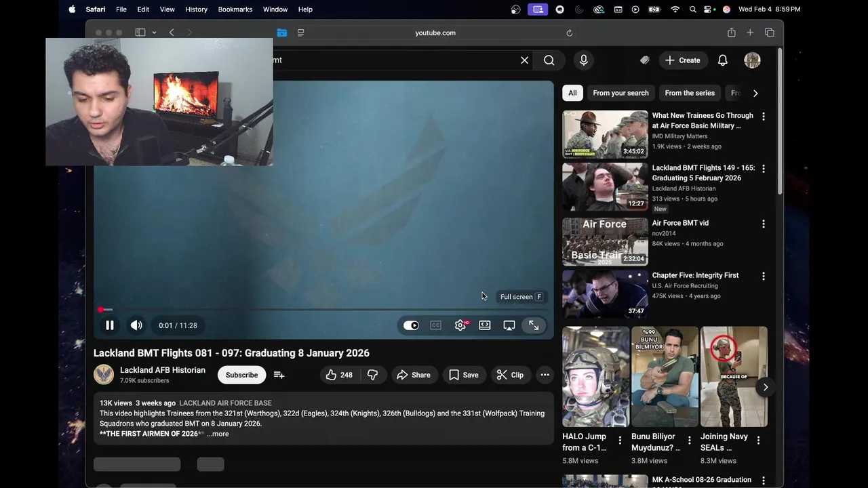
Task: Open Air Force BMT vid thumbnail
Action: 605,241
